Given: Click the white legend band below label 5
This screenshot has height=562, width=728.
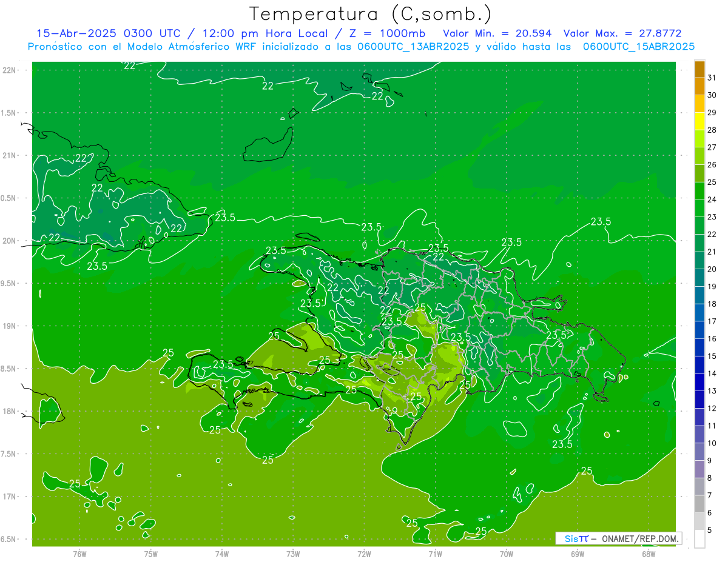Looking at the screenshot, I should 699,538.
